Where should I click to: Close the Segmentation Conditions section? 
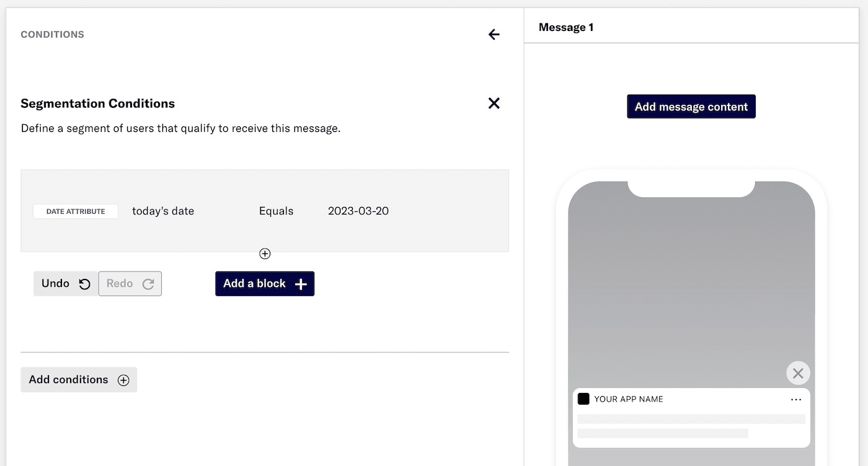494,103
